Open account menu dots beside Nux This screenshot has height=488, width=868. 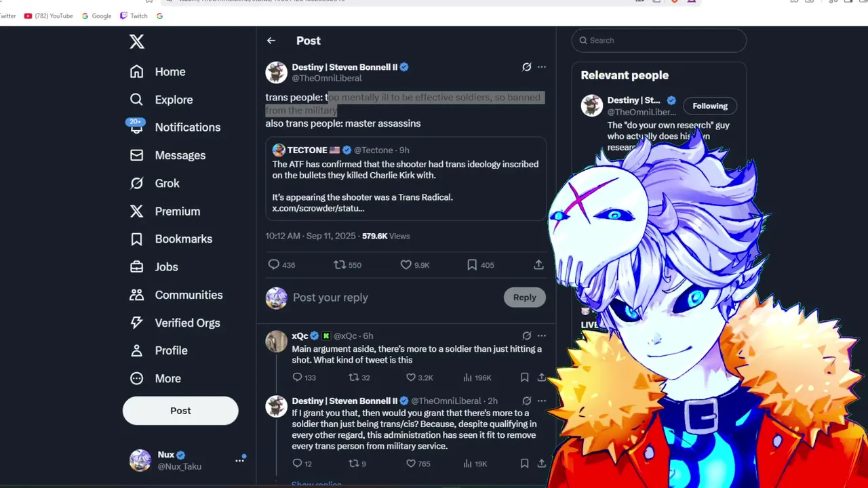coord(239,460)
